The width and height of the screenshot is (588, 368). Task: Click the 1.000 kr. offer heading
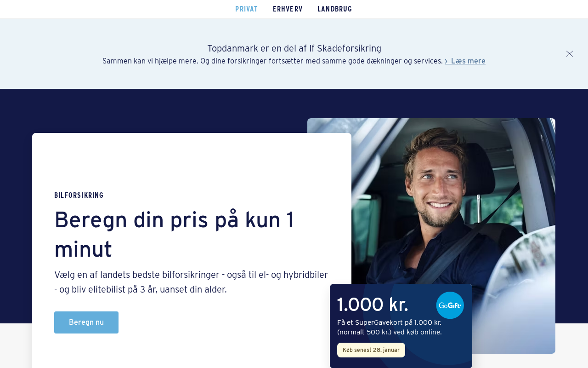coord(373,305)
